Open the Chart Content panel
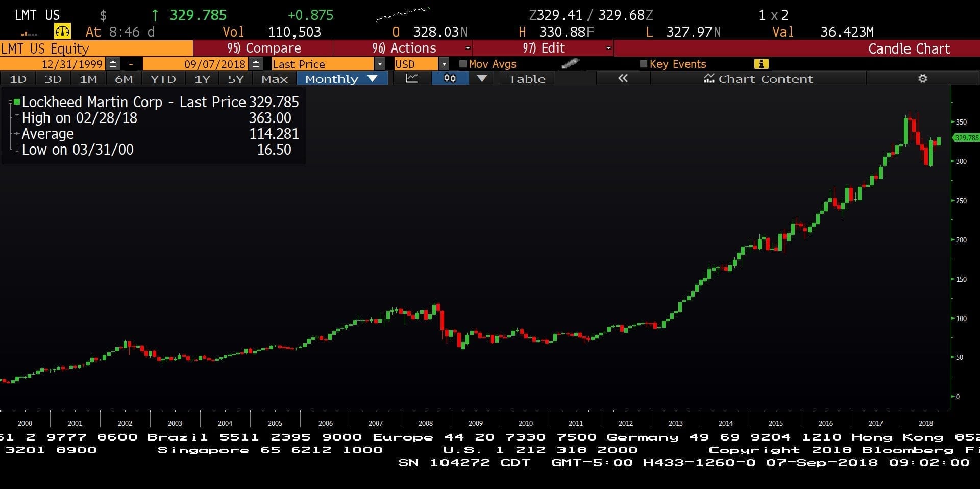Image resolution: width=980 pixels, height=489 pixels. pyautogui.click(x=758, y=79)
